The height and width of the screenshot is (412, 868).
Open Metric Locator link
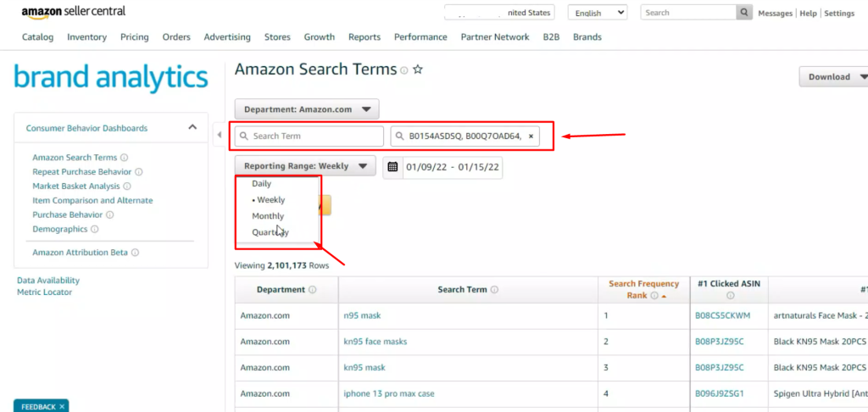44,292
